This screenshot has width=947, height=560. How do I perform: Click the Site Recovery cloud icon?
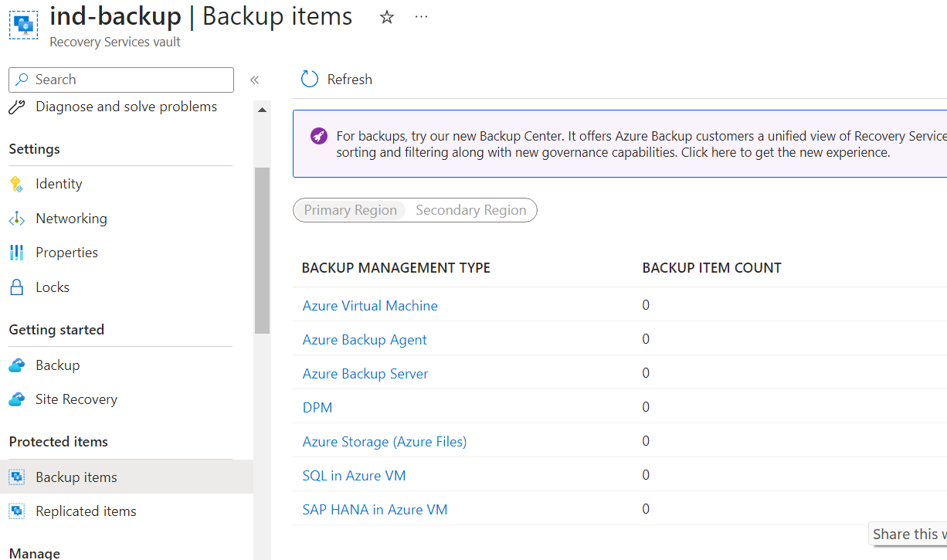pos(16,399)
